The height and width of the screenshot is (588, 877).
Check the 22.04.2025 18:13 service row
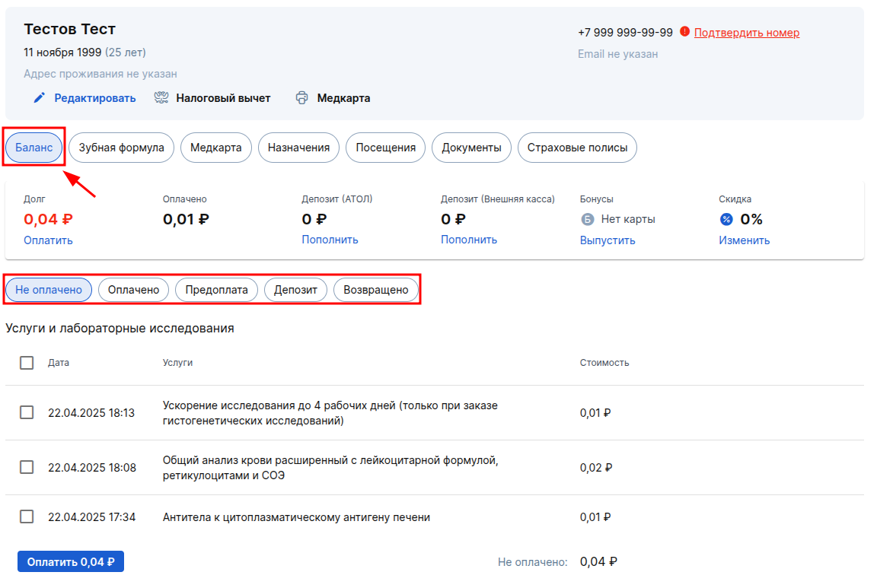[x=27, y=412]
